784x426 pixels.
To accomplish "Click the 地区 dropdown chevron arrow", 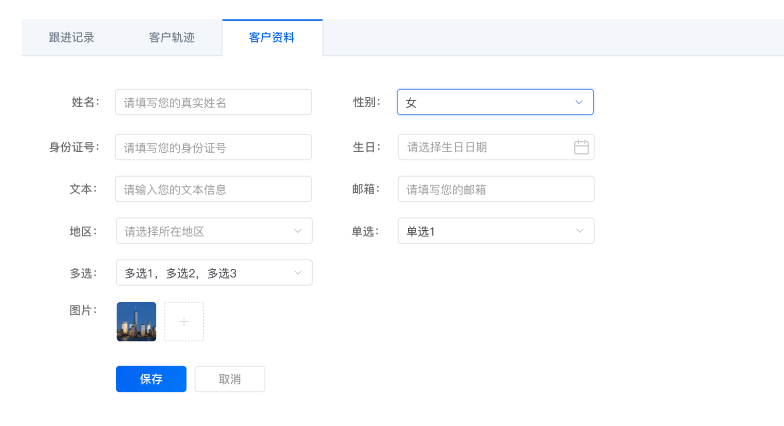I will click(297, 231).
